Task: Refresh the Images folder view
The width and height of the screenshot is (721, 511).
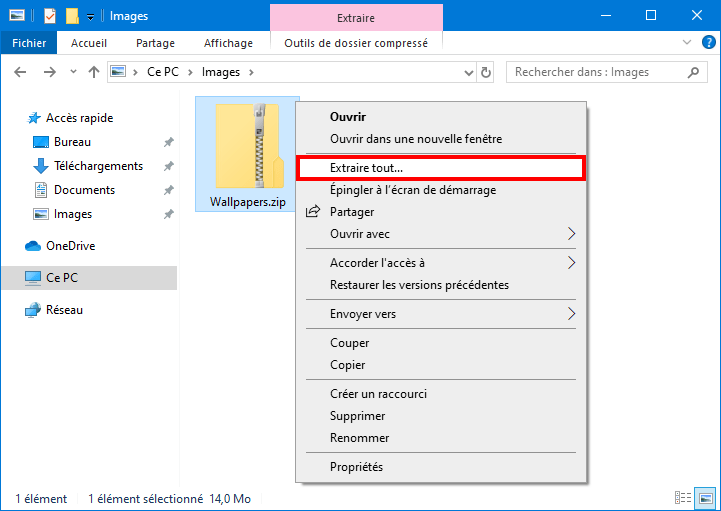Action: pos(486,72)
